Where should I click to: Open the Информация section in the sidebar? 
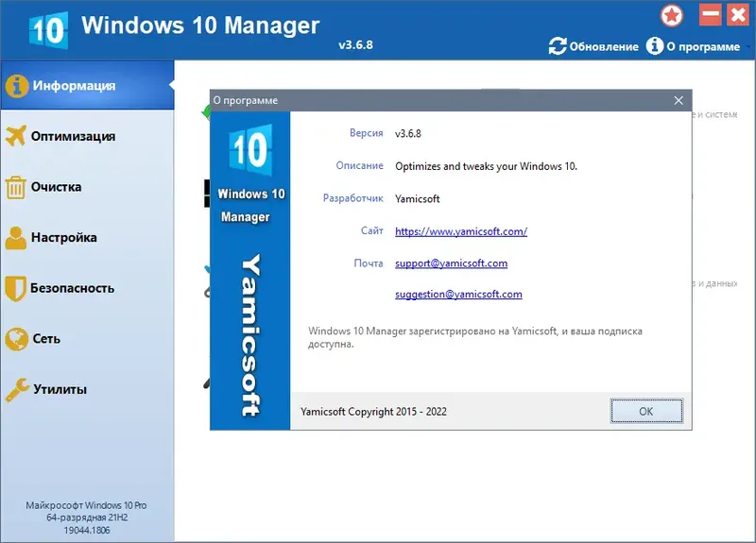[87, 85]
